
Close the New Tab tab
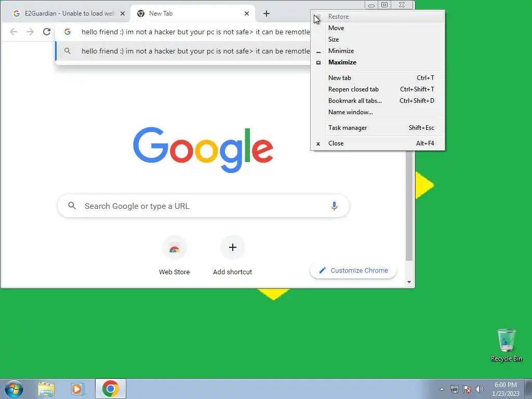(247, 14)
